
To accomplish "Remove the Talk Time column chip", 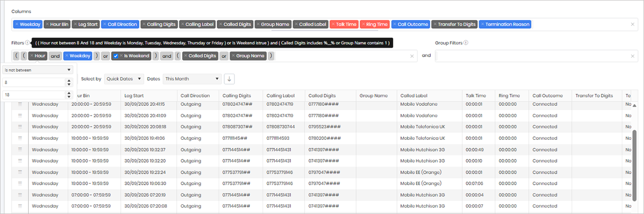I will (x=333, y=24).
